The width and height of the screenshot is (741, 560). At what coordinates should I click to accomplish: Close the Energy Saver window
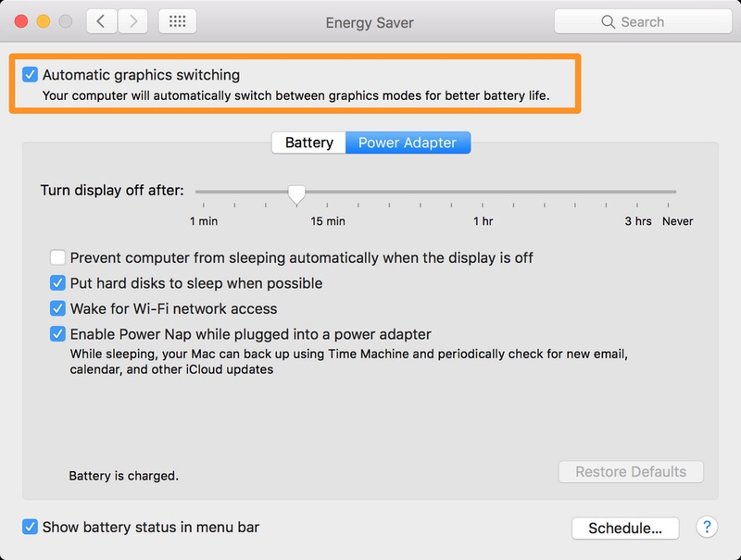click(x=20, y=21)
